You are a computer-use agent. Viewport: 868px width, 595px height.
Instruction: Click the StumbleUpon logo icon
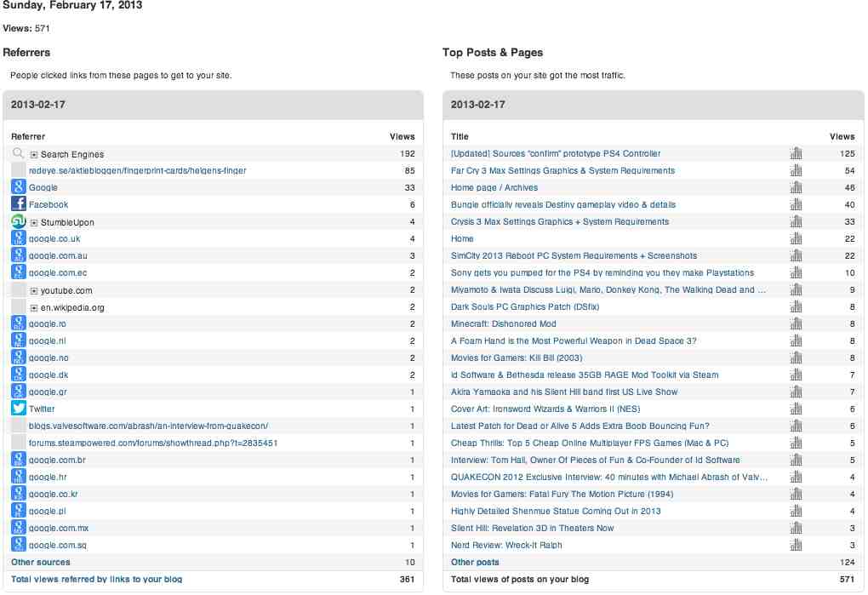(19, 221)
